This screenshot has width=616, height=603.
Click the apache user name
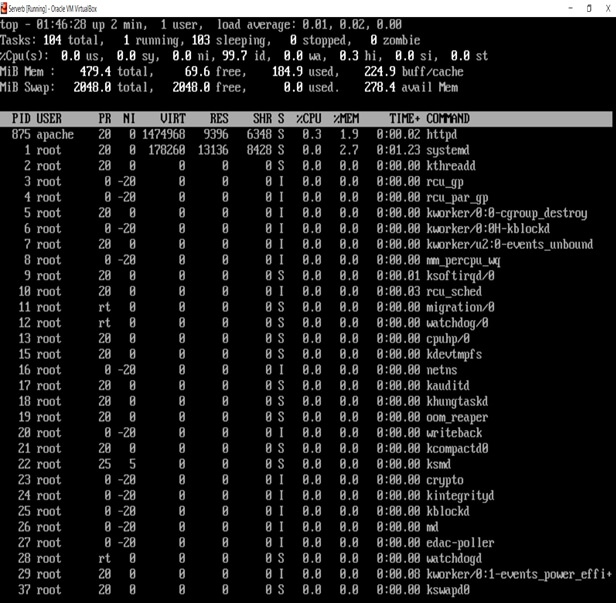click(55, 135)
